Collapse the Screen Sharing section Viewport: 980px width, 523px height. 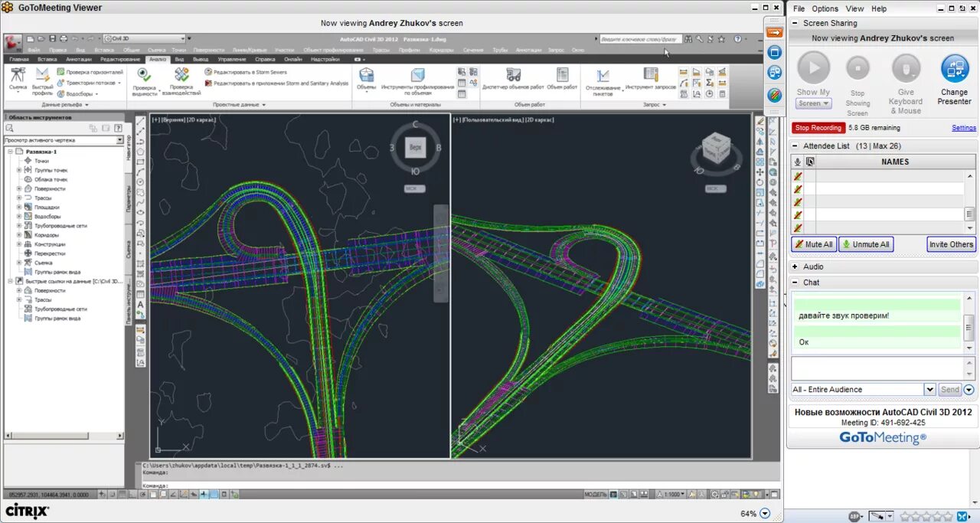[795, 23]
